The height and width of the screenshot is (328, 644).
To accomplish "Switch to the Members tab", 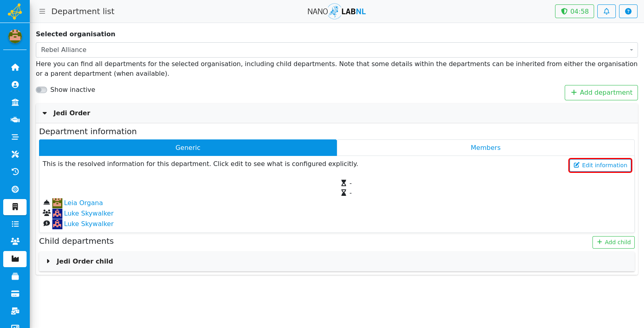I will click(485, 148).
